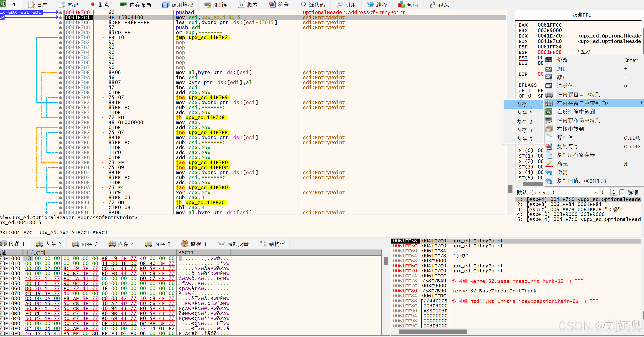Toggle breakpoint dot at address 0041E7D0
644x337 pixels.
(x=61, y=38)
